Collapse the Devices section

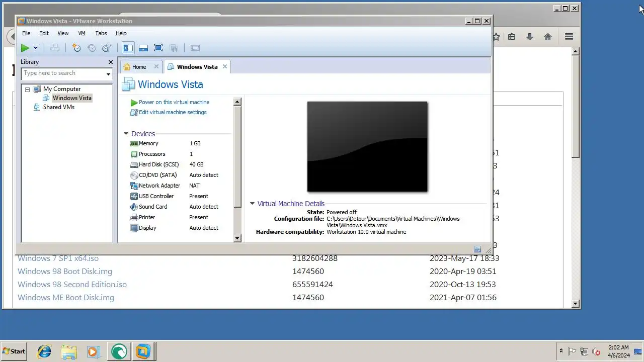point(126,134)
